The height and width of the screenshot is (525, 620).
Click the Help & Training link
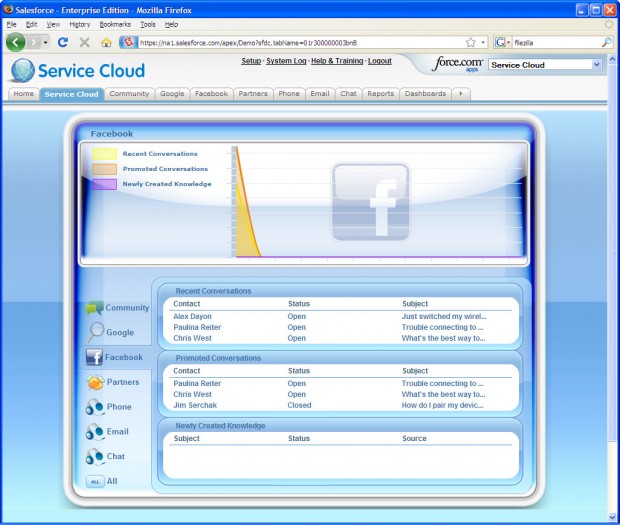tap(337, 61)
